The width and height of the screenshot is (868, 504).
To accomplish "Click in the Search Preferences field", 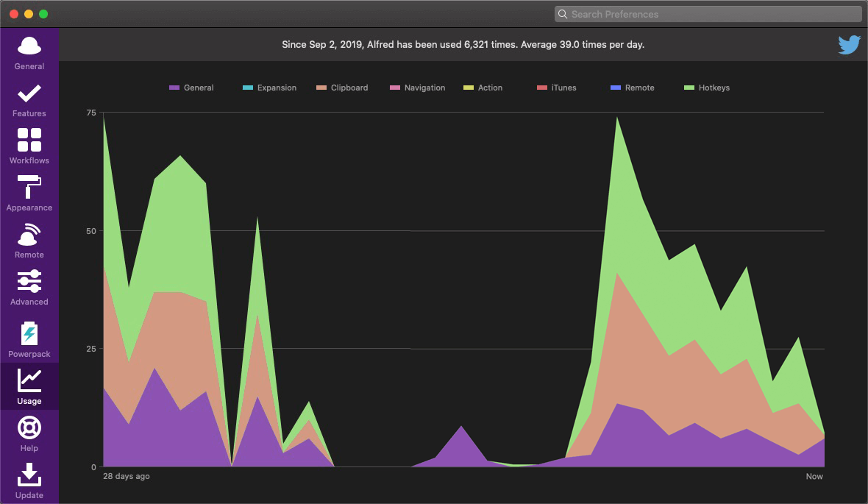I will pos(708,14).
